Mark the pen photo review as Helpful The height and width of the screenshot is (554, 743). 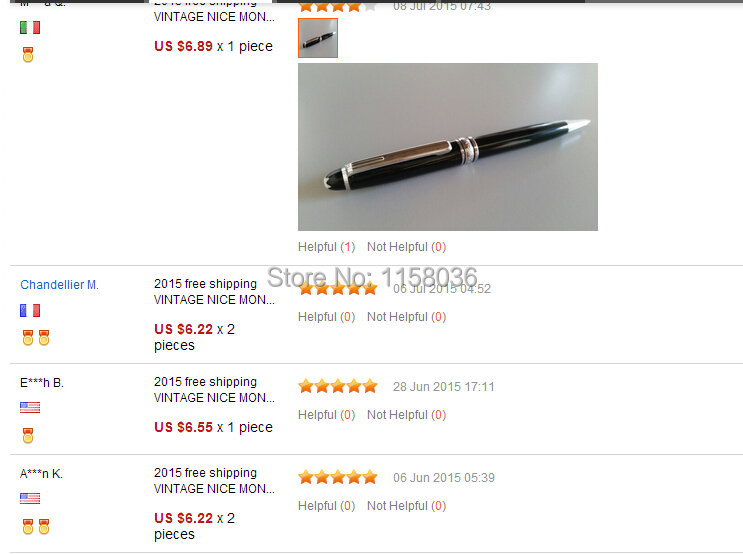point(326,247)
